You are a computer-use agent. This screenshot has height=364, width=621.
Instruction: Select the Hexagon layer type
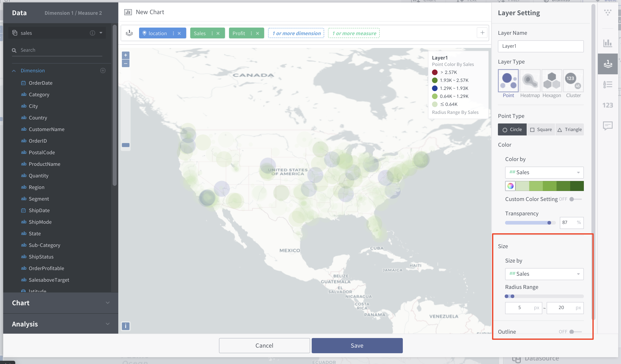[551, 81]
